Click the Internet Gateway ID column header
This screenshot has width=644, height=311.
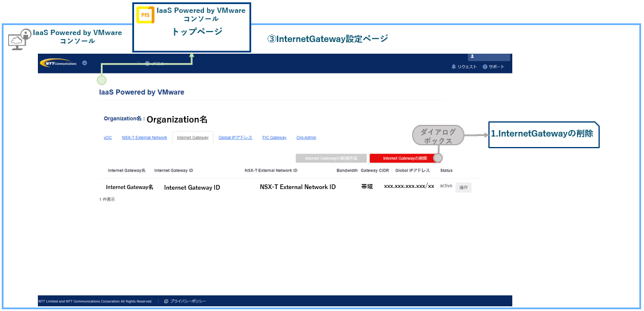(174, 170)
